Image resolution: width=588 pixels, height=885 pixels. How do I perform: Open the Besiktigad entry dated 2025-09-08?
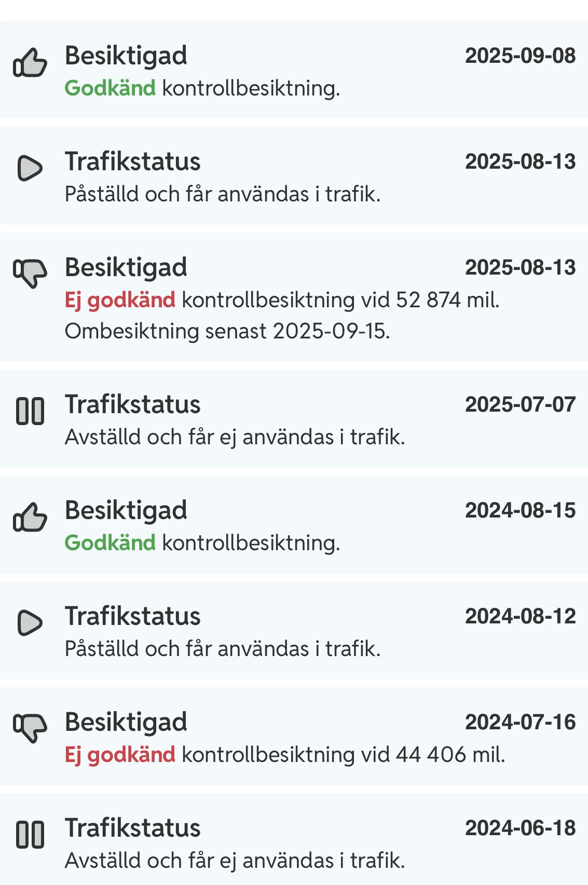pos(126,56)
